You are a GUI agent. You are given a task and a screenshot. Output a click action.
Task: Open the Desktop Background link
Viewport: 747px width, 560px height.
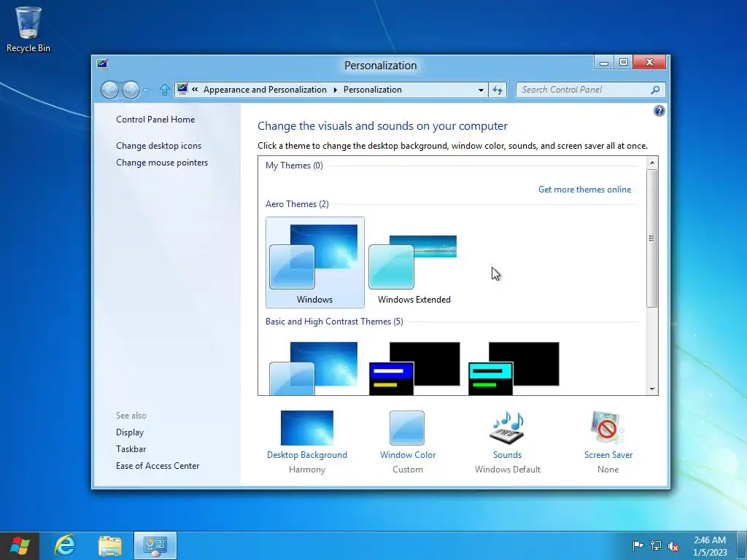(x=307, y=455)
